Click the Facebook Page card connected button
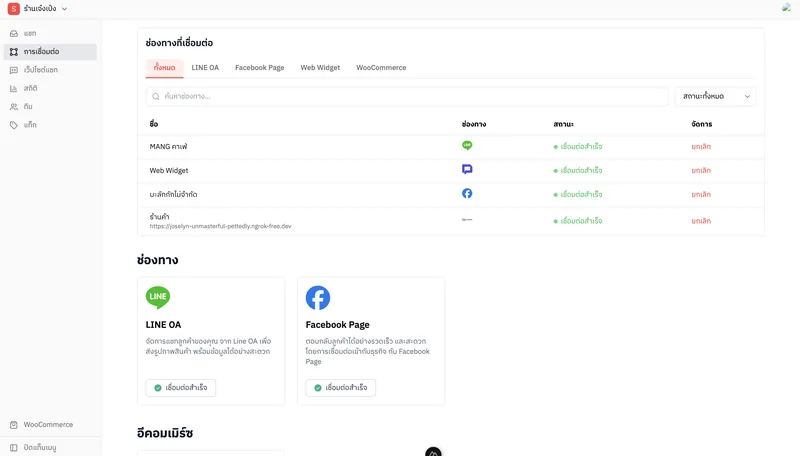Screen dimensions: 800x456 point(341,388)
